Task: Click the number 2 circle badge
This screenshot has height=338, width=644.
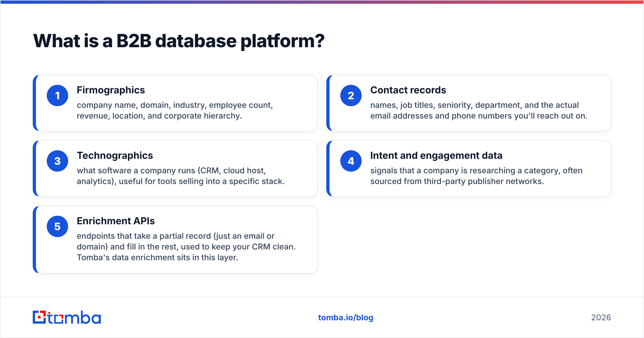Action: tap(351, 95)
